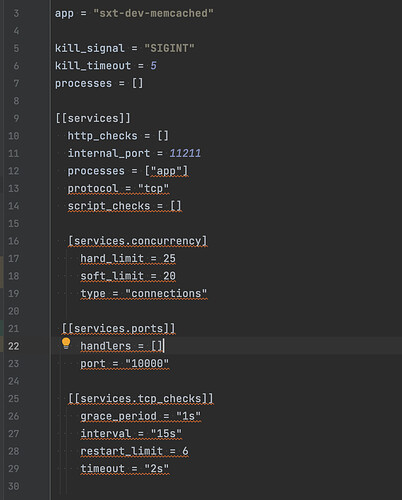Click gutter line number 16

click(13, 241)
